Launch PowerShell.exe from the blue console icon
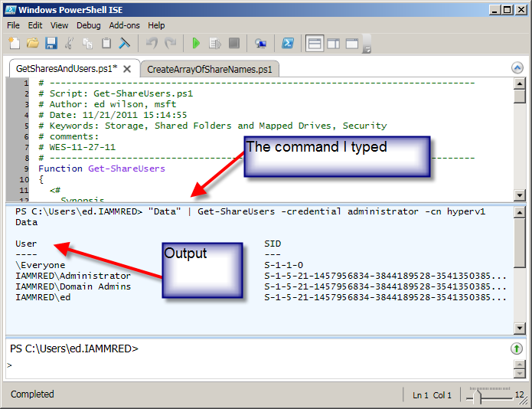532x409 pixels. (x=288, y=43)
